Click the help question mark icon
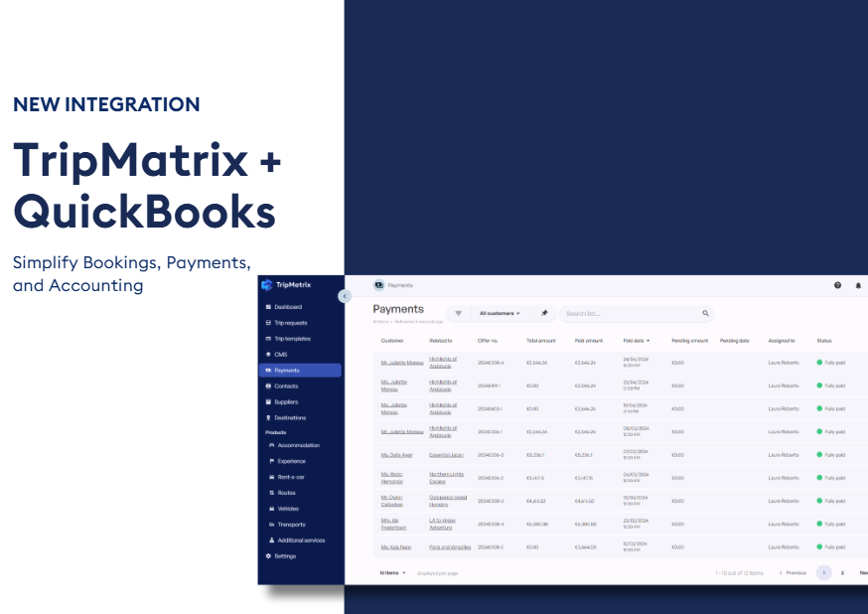Image resolution: width=868 pixels, height=614 pixels. click(x=837, y=285)
